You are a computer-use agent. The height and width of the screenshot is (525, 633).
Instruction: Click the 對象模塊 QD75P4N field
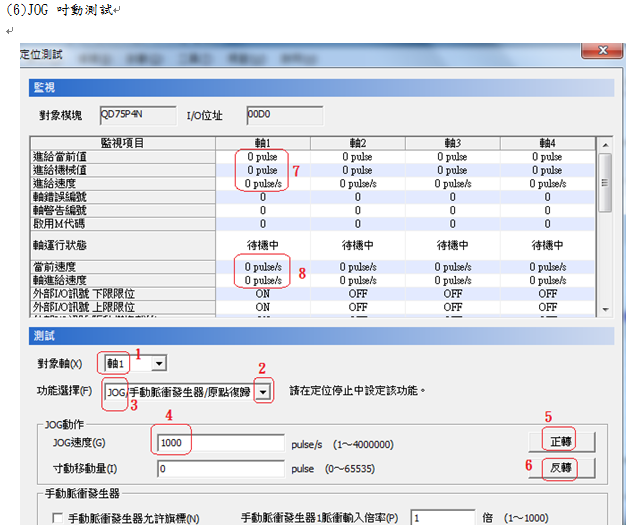pyautogui.click(x=138, y=115)
